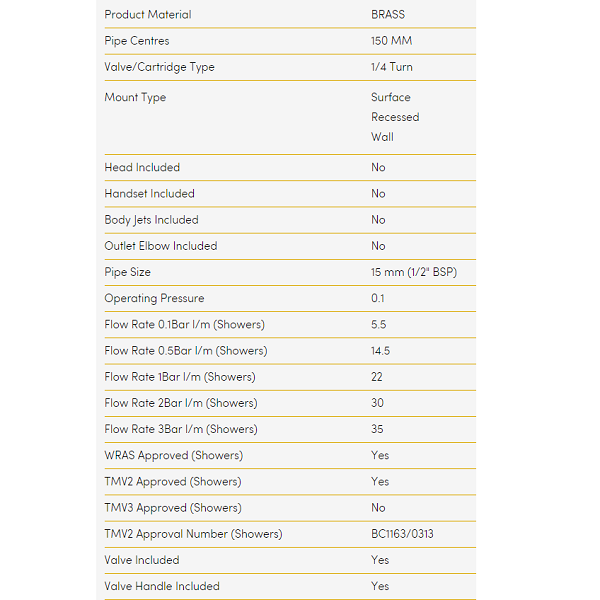The width and height of the screenshot is (600, 600).
Task: Select the 150 MM value
Action: click(391, 41)
